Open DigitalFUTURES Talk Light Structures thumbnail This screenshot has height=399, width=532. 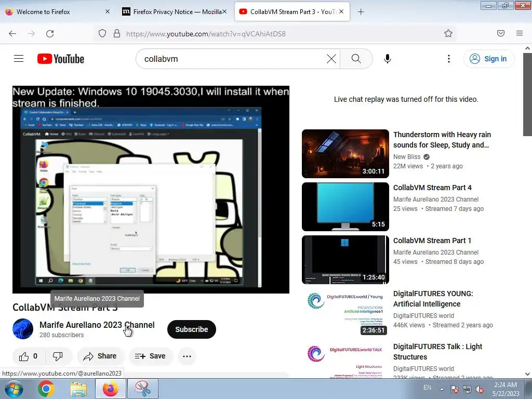345,360
